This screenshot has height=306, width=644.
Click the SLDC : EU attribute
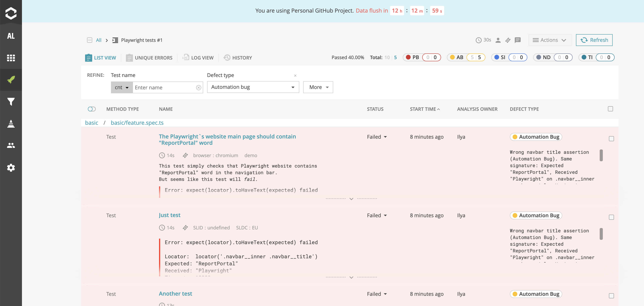[x=247, y=228]
